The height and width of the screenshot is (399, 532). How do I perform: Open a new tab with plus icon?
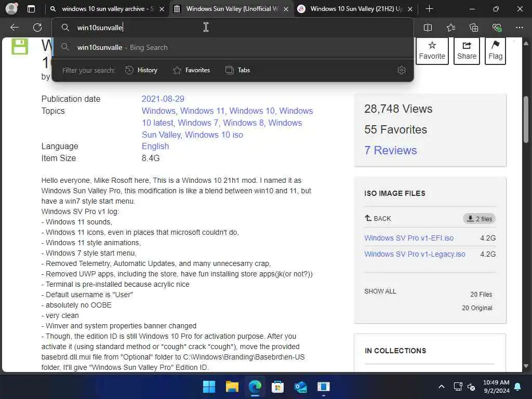click(x=429, y=9)
